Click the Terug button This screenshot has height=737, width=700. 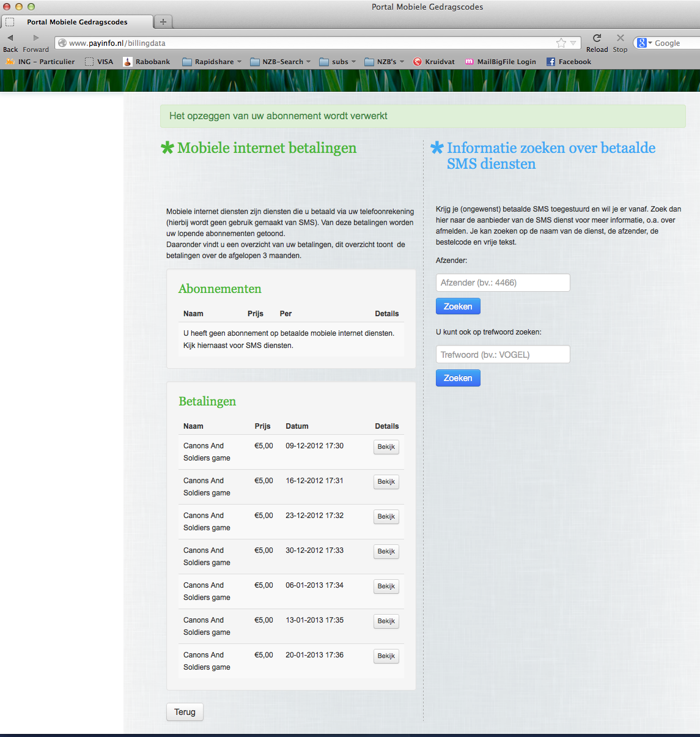coord(185,712)
